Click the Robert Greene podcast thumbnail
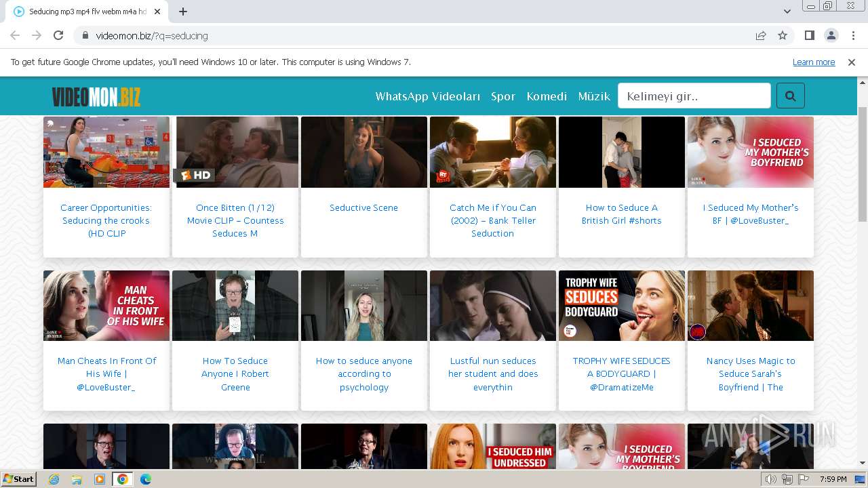868x488 pixels. (235, 306)
